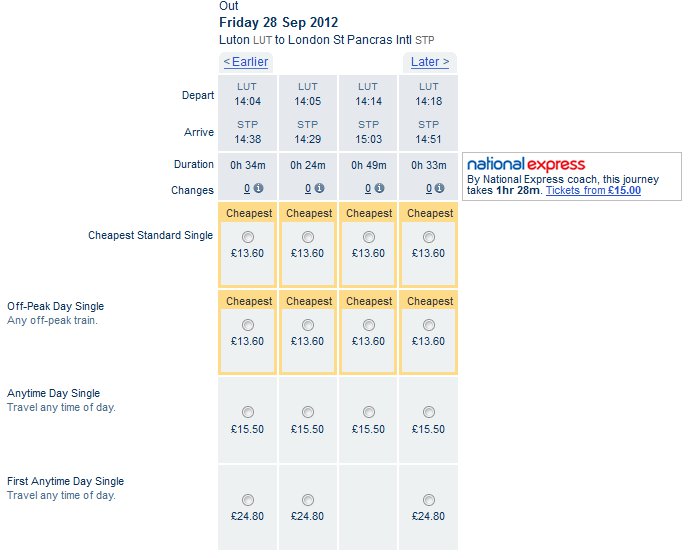
Task: Open changes info icon for 14:04 train
Action: tap(258, 188)
